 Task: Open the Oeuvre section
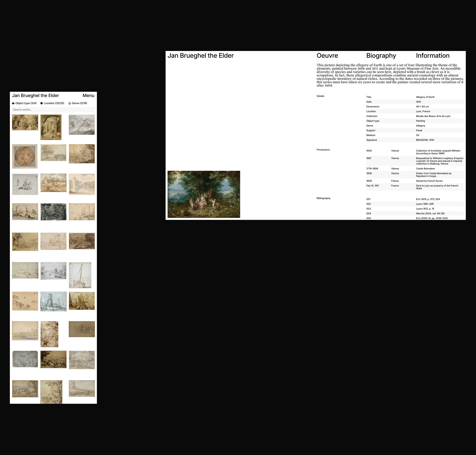pyautogui.click(x=327, y=55)
